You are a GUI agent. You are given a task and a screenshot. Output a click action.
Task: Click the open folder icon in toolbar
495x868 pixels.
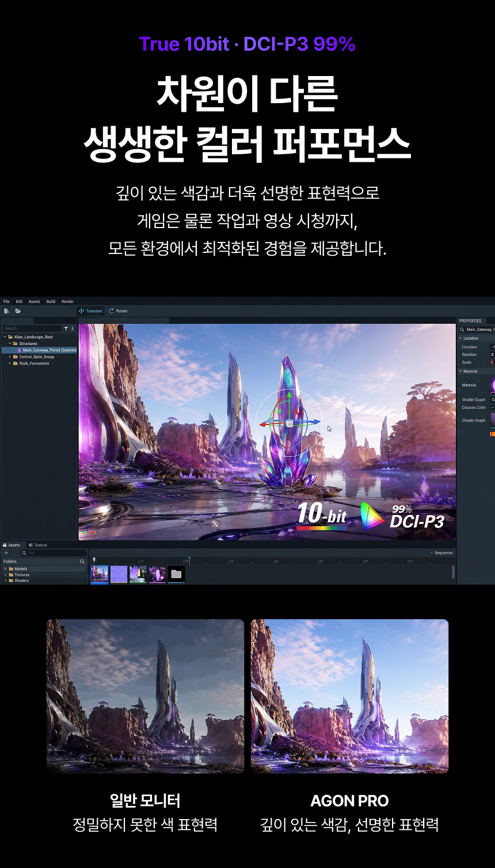tap(18, 311)
